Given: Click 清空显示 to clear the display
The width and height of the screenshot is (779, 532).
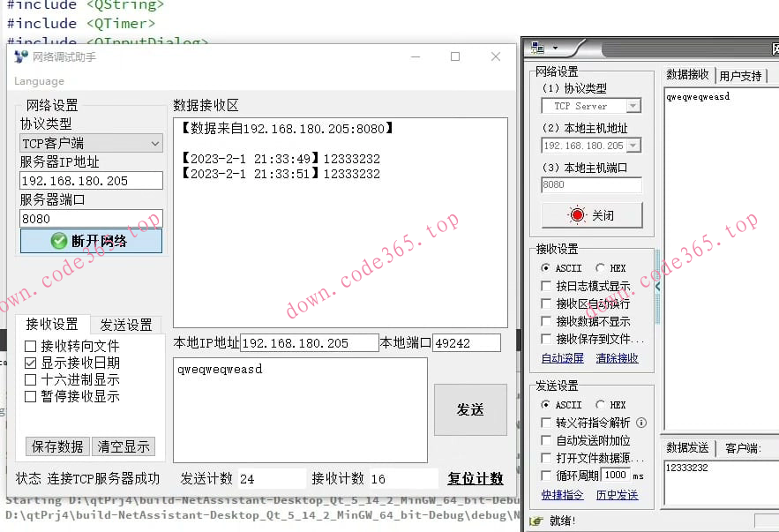Looking at the screenshot, I should click(x=124, y=447).
